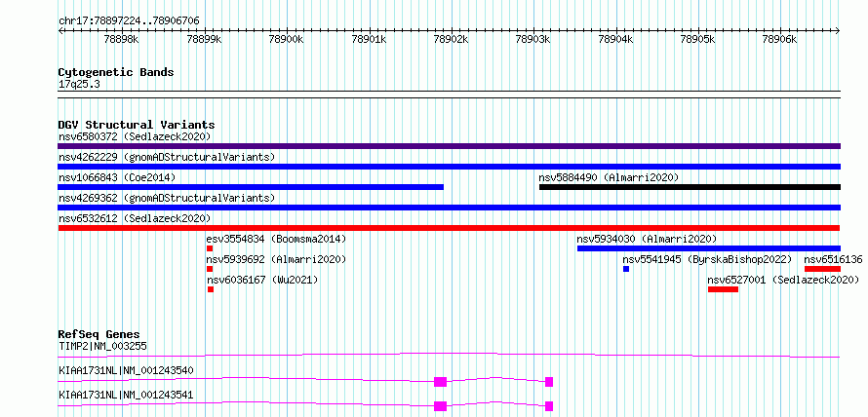Image resolution: width=868 pixels, height=417 pixels.
Task: Click the 'nsv1066843 (Coe2014)' label
Action: [x=117, y=177]
